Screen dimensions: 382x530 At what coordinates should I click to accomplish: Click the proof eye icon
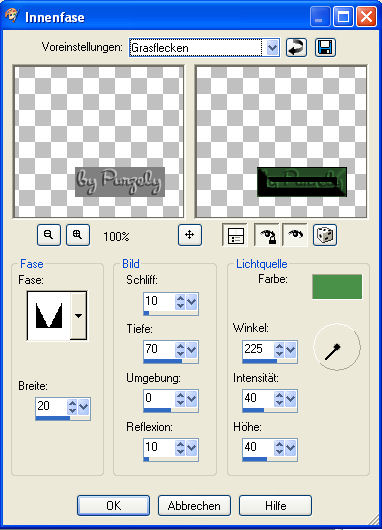(295, 235)
